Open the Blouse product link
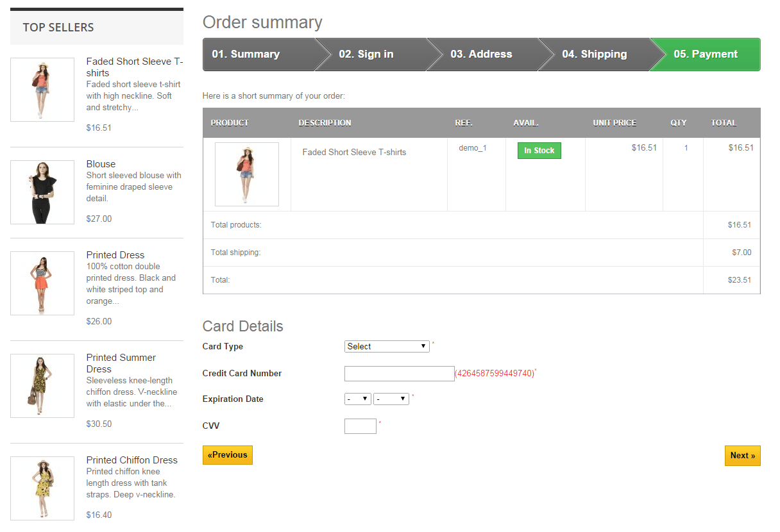 click(101, 163)
